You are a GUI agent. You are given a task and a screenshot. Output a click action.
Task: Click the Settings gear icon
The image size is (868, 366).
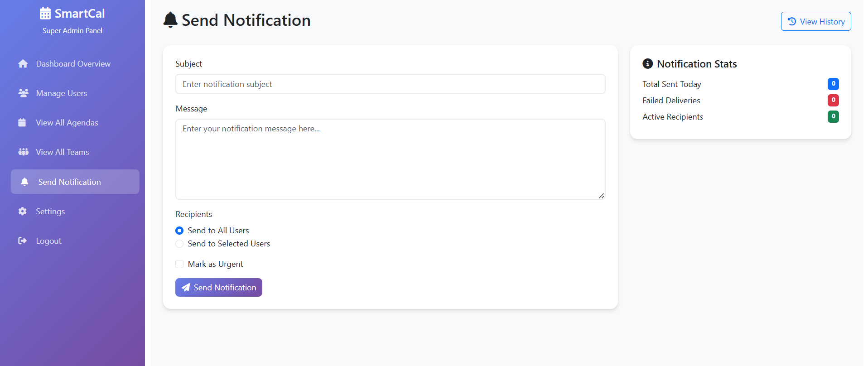coord(23,211)
